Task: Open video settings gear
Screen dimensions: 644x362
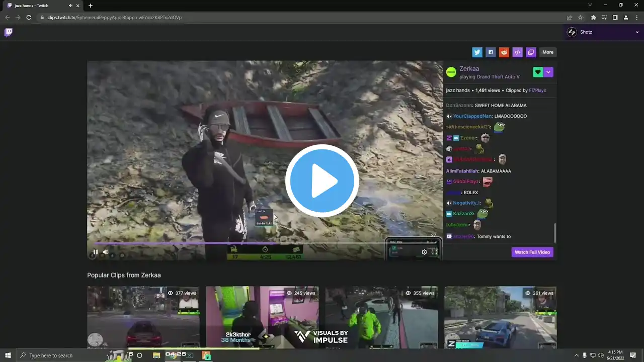Action: (x=424, y=252)
